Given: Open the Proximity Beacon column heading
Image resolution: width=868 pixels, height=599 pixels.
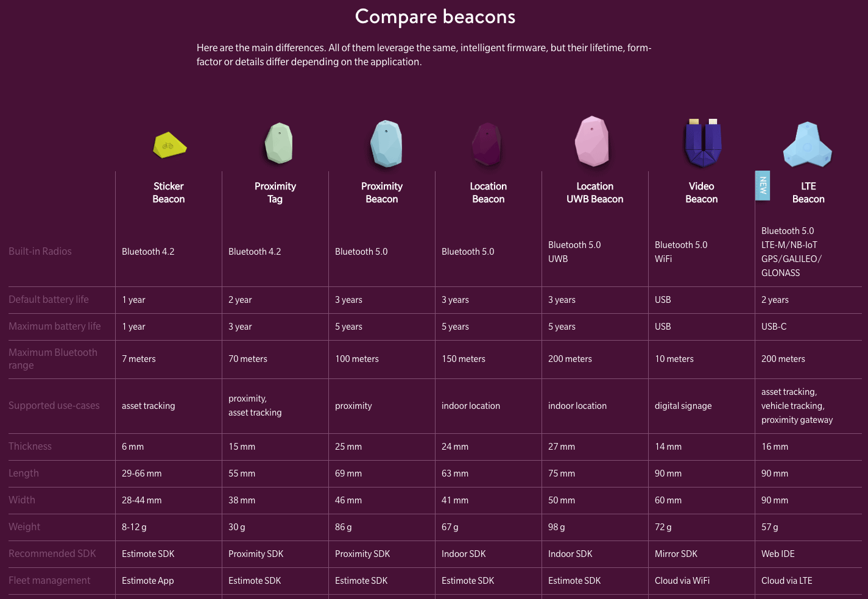Looking at the screenshot, I should tap(382, 193).
